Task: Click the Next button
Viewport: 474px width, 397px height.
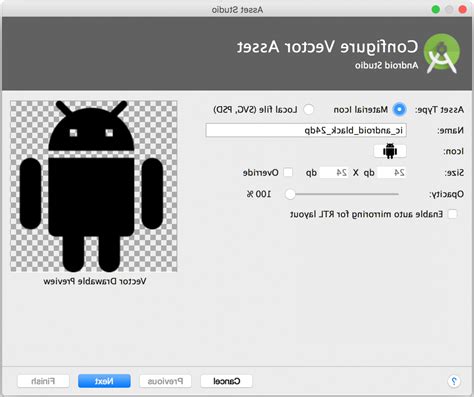Action: coord(104,381)
